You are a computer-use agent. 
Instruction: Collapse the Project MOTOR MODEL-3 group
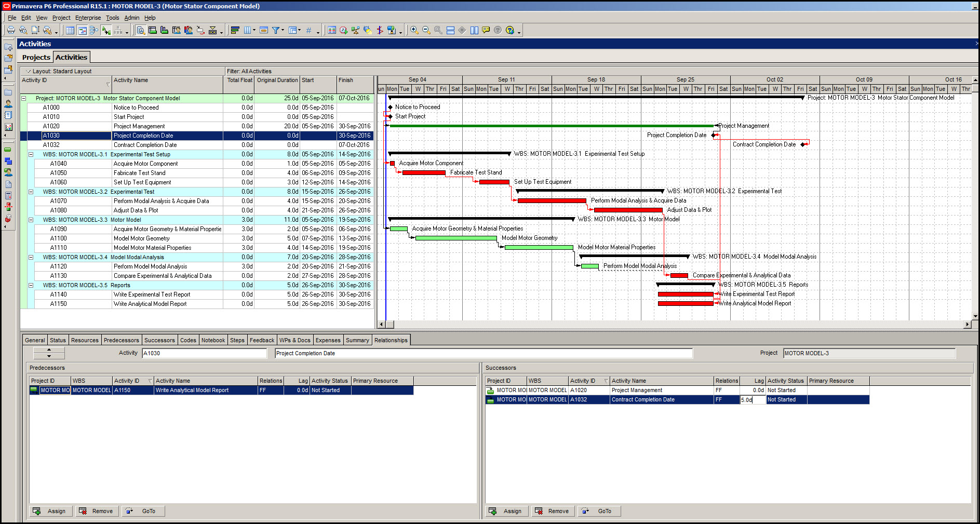[x=23, y=98]
